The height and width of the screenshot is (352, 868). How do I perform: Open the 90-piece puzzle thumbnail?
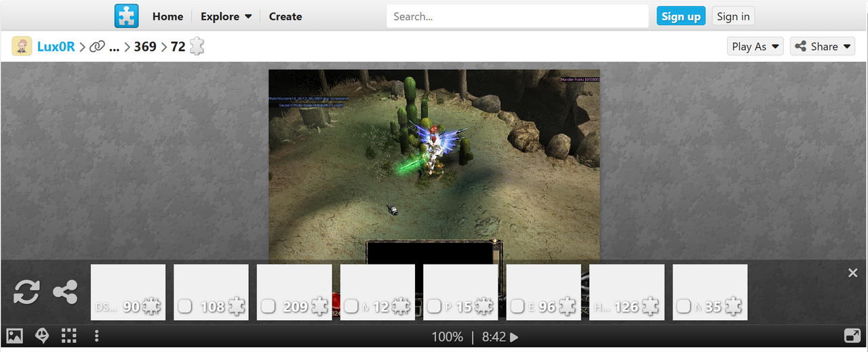tap(128, 292)
